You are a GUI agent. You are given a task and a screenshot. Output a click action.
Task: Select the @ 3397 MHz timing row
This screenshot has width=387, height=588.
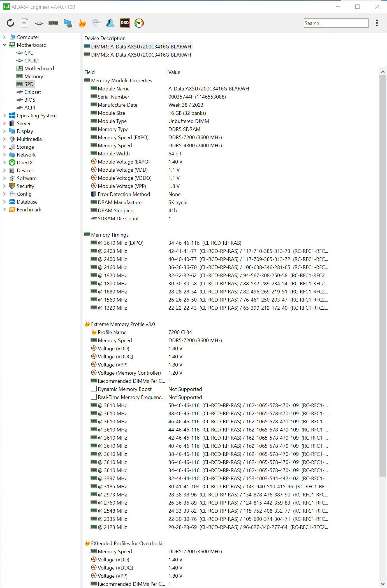(x=206, y=478)
